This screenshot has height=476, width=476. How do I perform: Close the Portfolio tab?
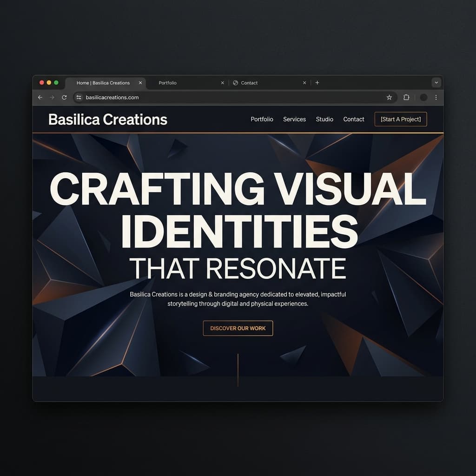[x=222, y=82]
